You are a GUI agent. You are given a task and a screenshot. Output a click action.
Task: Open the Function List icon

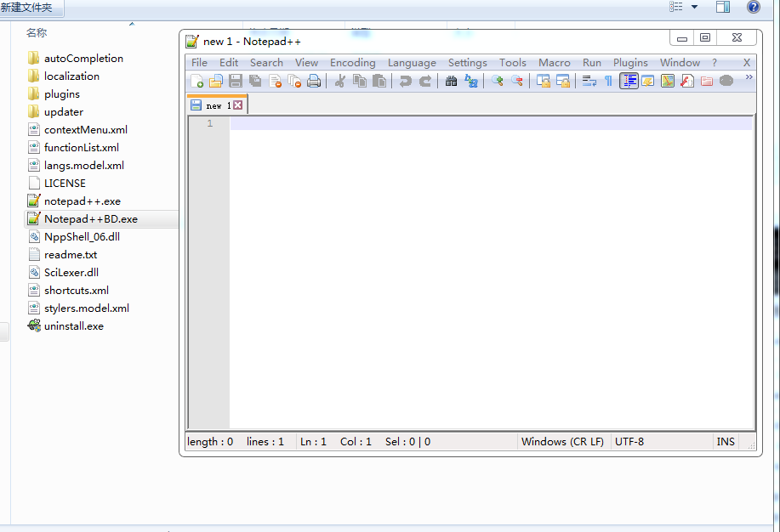coord(687,81)
